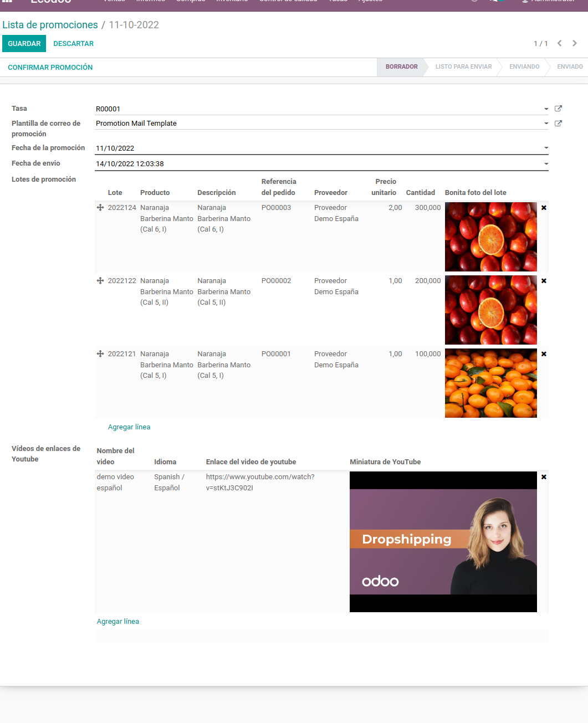
Task: Select order reference PO00001
Action: coord(277,354)
